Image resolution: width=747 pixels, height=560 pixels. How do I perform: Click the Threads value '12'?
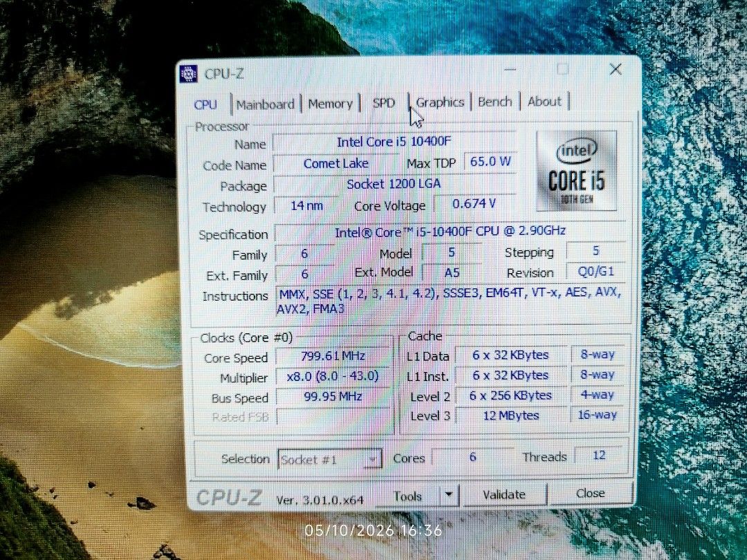tap(599, 455)
